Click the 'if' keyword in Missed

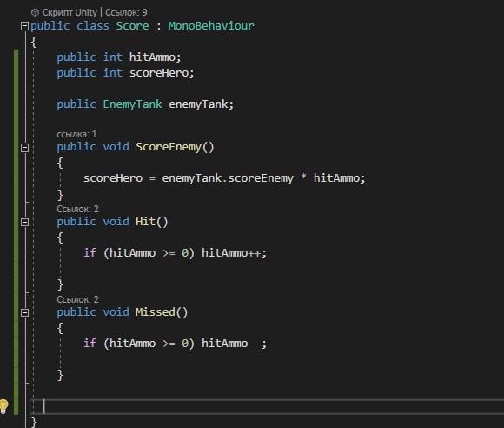click(x=90, y=344)
